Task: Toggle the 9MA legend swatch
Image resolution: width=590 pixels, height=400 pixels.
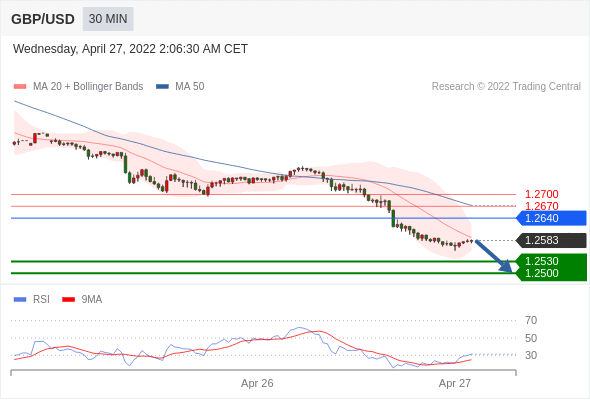Action: pyautogui.click(x=68, y=300)
